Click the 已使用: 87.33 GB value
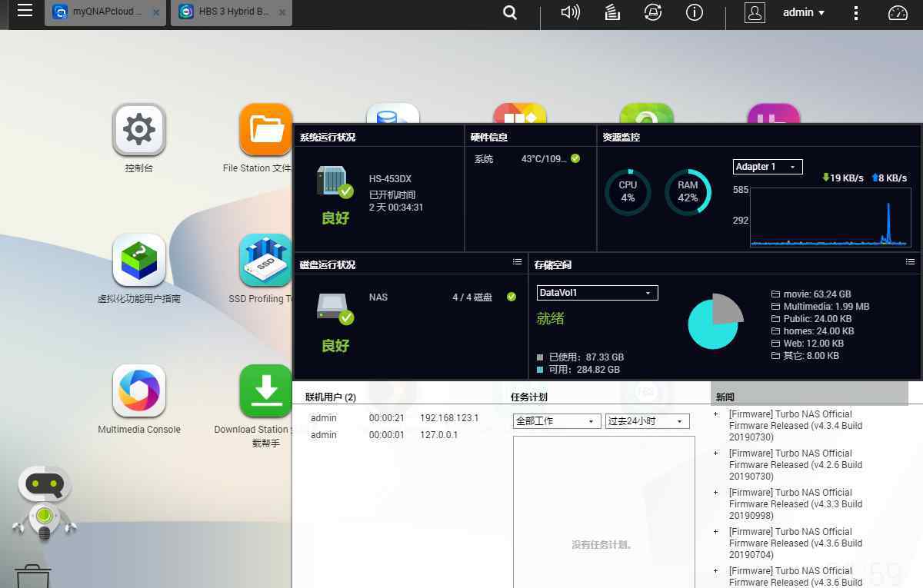923x588 pixels. pos(585,357)
